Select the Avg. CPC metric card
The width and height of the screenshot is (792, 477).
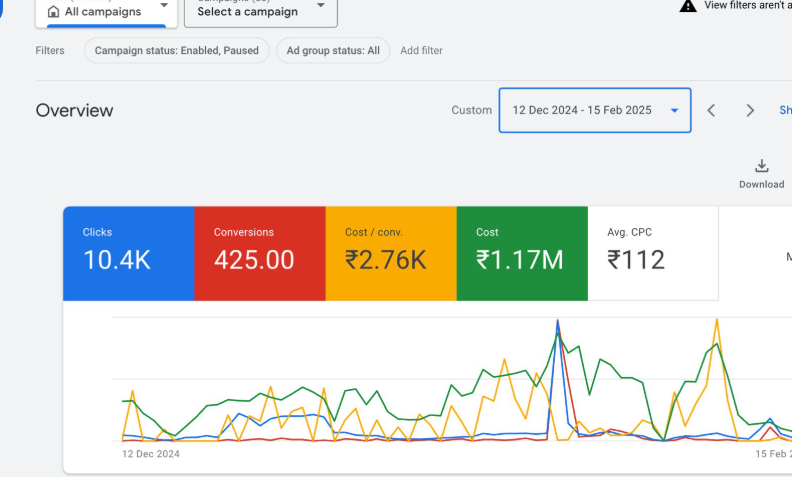(652, 253)
